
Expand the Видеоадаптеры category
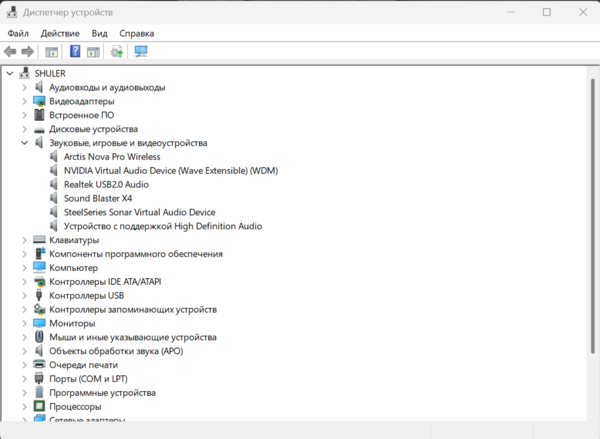(x=24, y=101)
